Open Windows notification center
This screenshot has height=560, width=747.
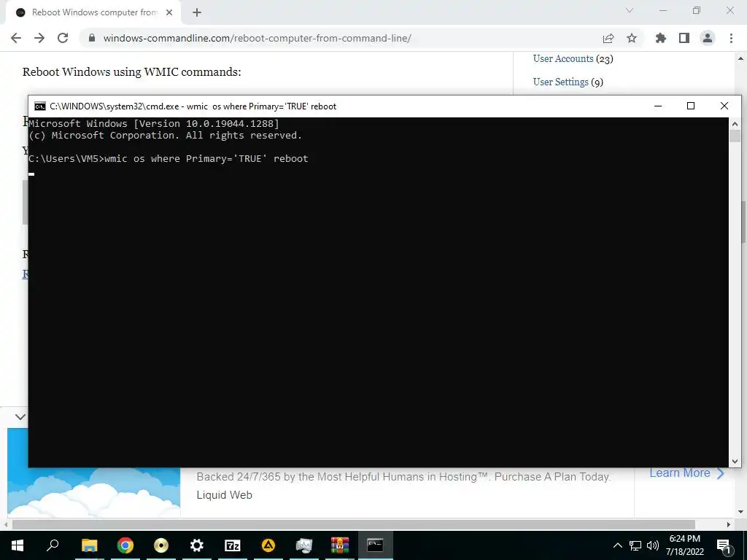click(x=724, y=545)
